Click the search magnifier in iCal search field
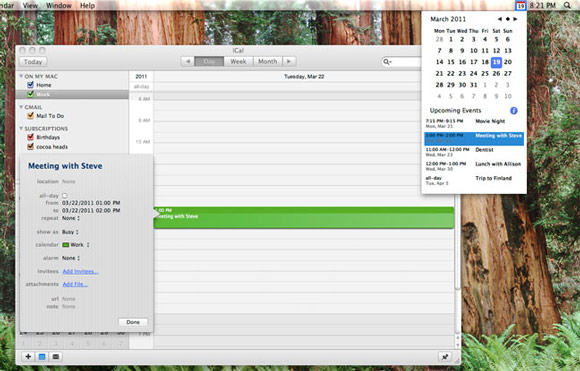 coord(387,62)
